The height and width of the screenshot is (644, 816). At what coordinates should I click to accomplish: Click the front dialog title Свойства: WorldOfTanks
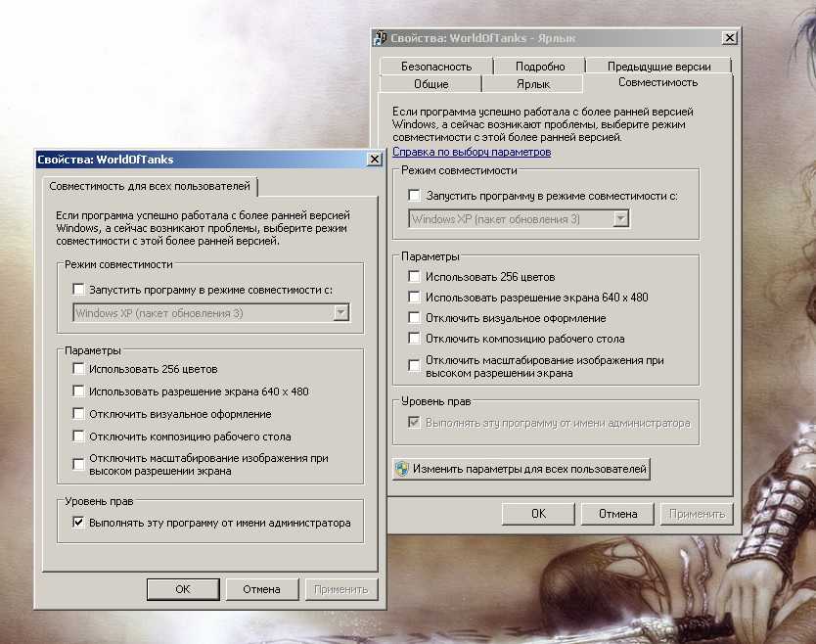coord(105,160)
